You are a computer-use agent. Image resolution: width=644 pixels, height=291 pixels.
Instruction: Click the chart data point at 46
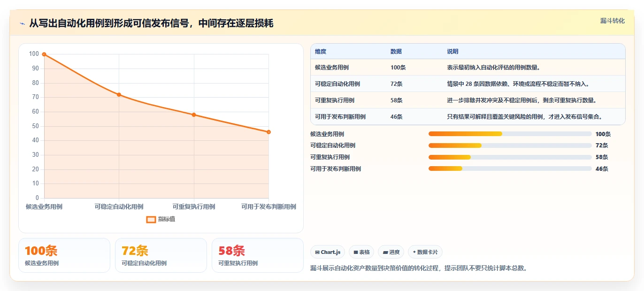coord(268,132)
